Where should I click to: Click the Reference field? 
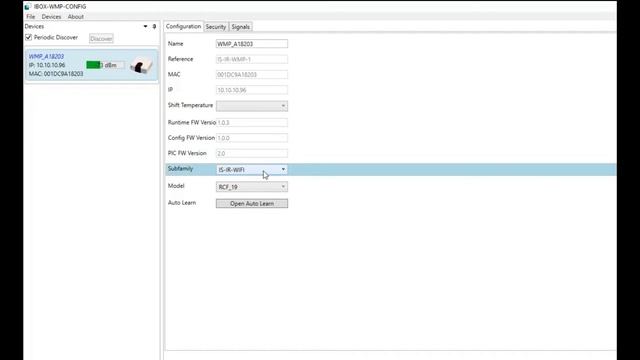tap(252, 59)
